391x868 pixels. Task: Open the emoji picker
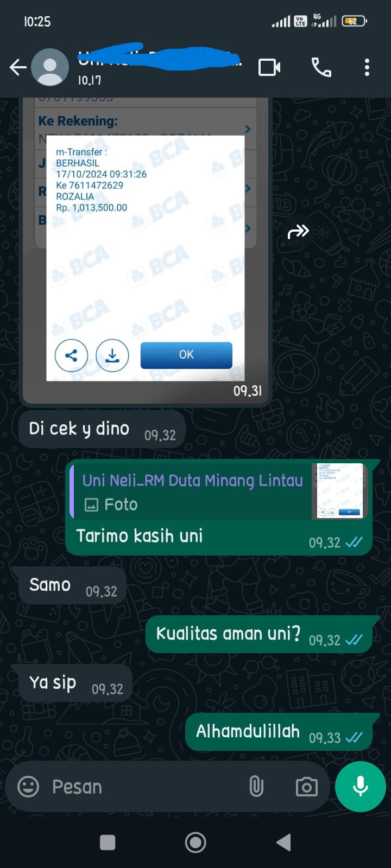click(28, 787)
